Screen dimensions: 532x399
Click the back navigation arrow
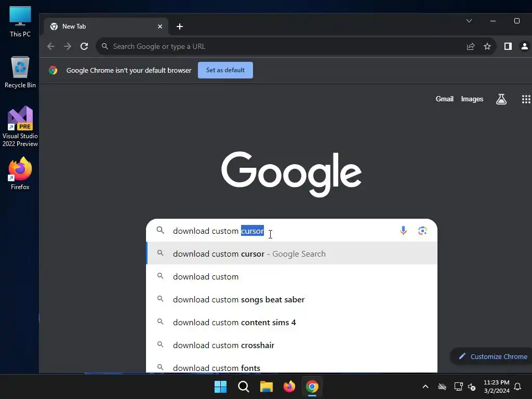point(51,46)
